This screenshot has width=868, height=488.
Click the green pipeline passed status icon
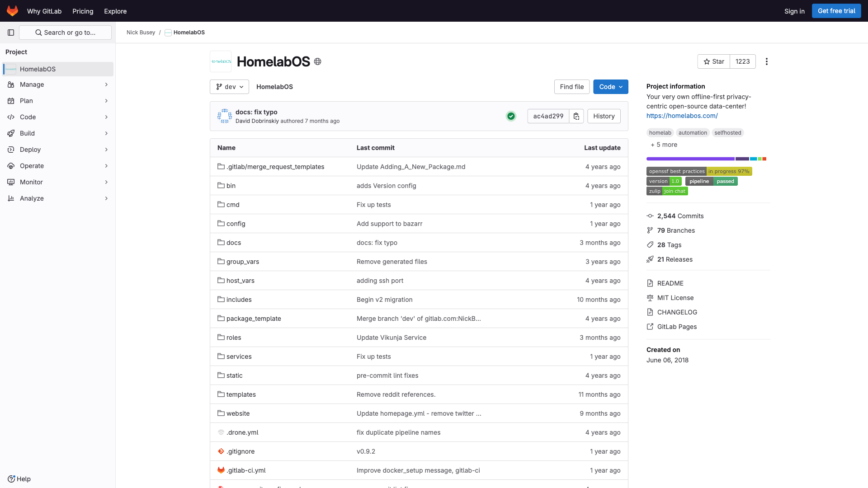point(511,116)
